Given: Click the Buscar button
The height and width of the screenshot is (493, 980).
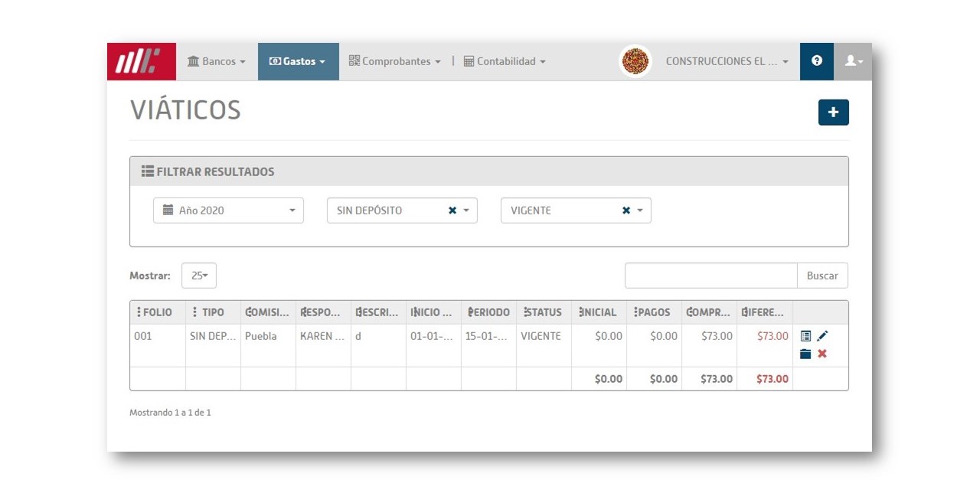Looking at the screenshot, I should (822, 276).
